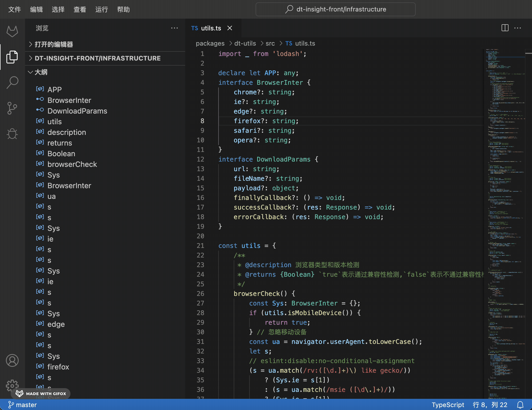
Task: Expand the 打开的编辑器 section
Action: pos(54,44)
